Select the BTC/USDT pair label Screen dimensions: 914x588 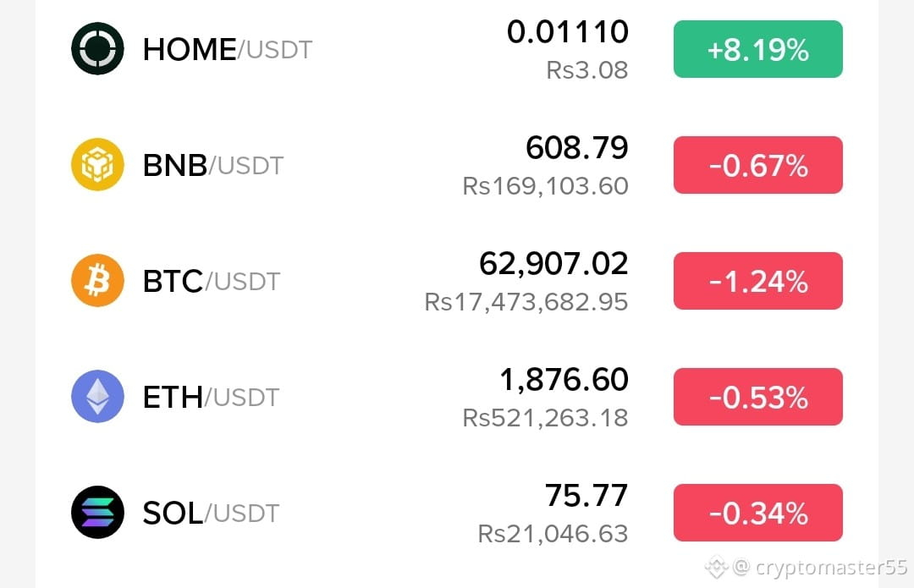pos(212,282)
